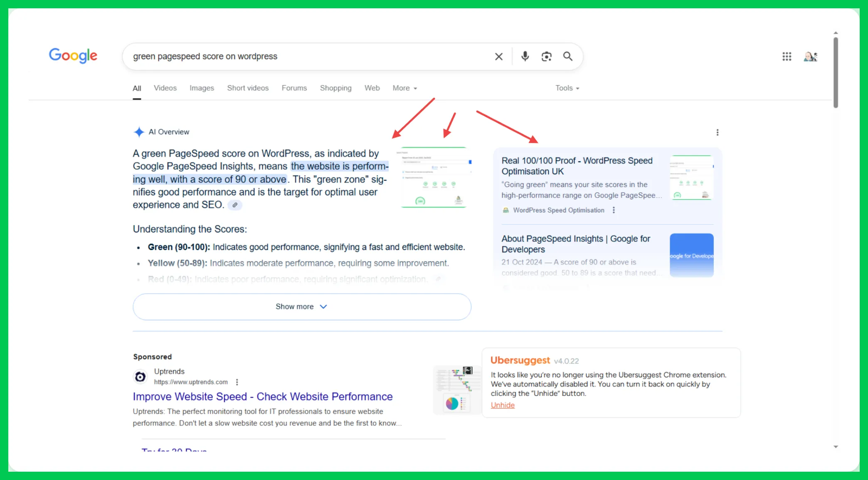Open the Google apps grid
Screen dimensions: 868x480
(x=787, y=56)
